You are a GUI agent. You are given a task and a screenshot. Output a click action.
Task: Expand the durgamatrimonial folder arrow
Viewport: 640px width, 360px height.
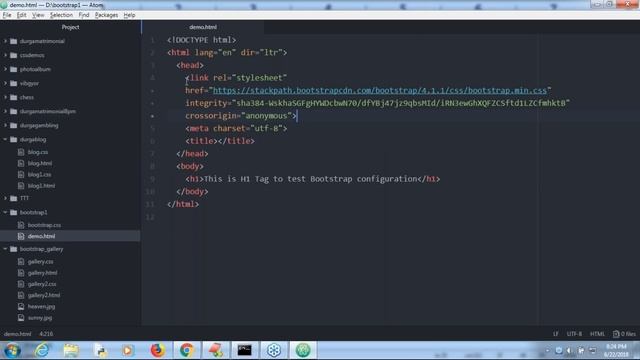click(x=5, y=41)
